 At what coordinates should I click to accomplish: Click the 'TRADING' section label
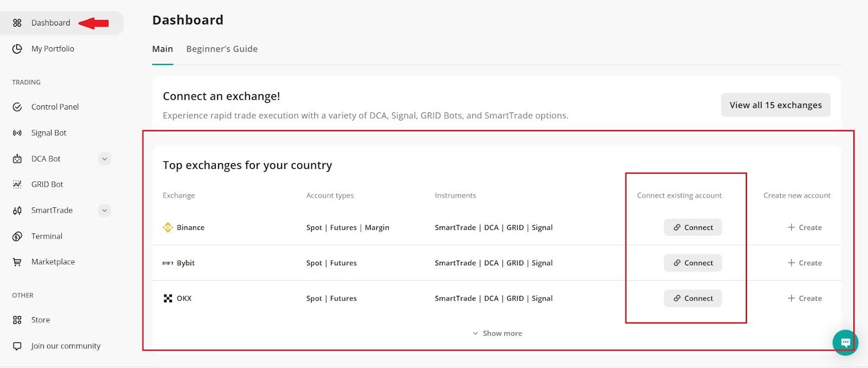pyautogui.click(x=26, y=83)
